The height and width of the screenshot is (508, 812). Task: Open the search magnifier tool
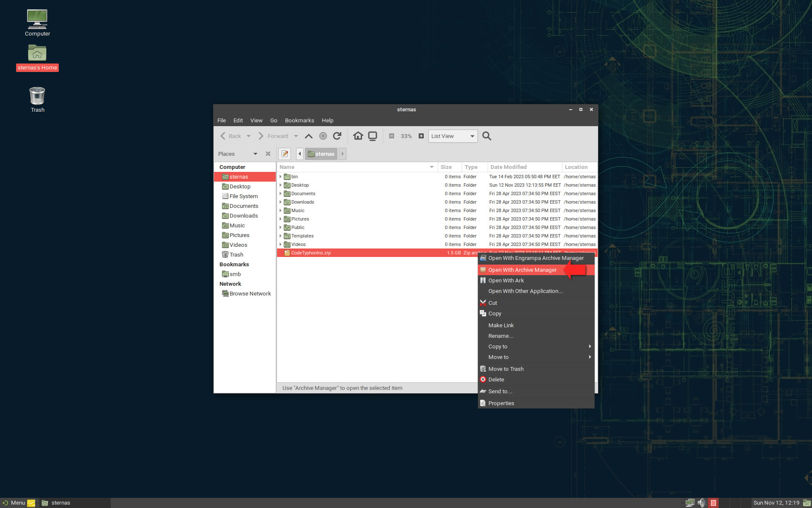pyautogui.click(x=487, y=136)
